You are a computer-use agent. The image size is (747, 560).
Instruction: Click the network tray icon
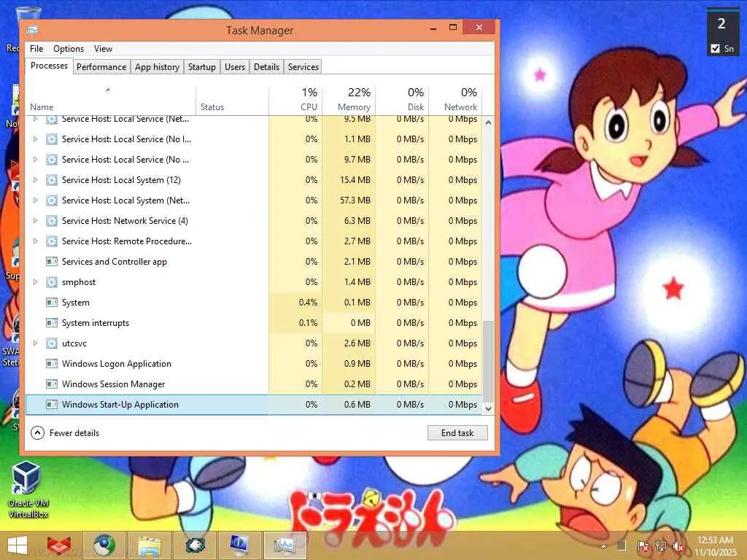pos(661,546)
